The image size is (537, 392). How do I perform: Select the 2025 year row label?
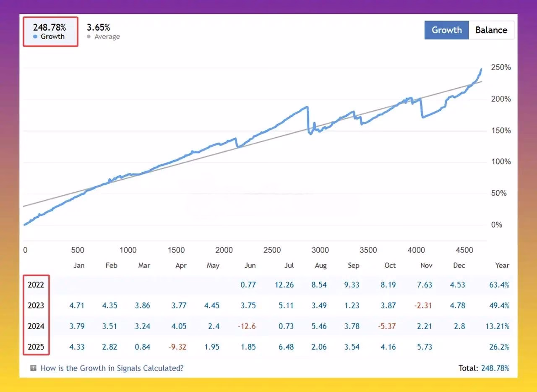36,347
